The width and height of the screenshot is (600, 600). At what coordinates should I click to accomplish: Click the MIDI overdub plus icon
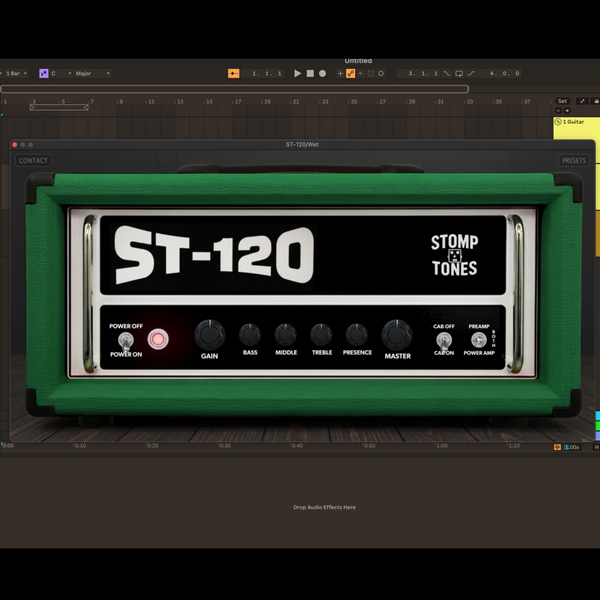coord(340,73)
